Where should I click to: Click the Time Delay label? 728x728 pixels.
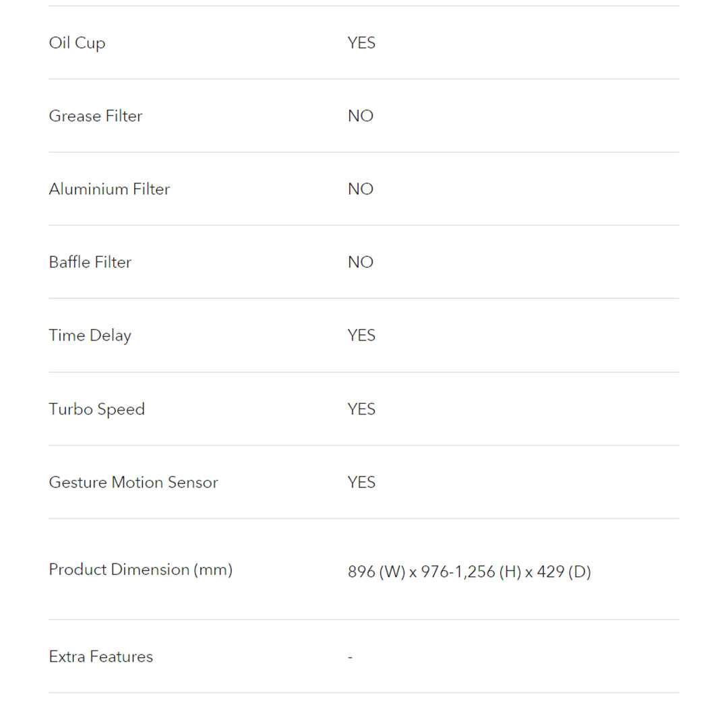click(90, 336)
